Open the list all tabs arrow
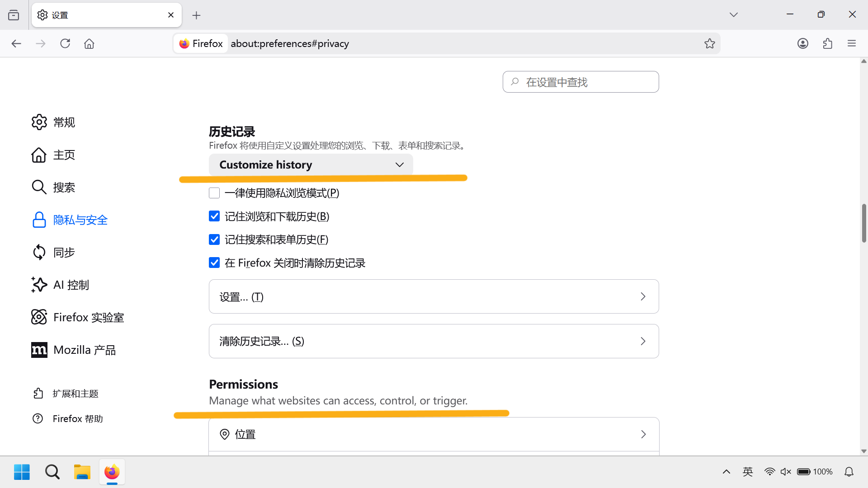Viewport: 868px width, 488px height. [733, 15]
